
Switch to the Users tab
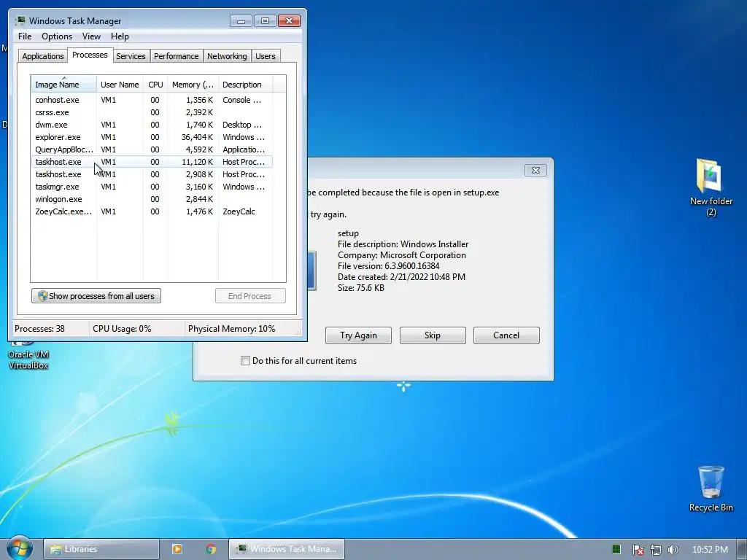point(266,56)
